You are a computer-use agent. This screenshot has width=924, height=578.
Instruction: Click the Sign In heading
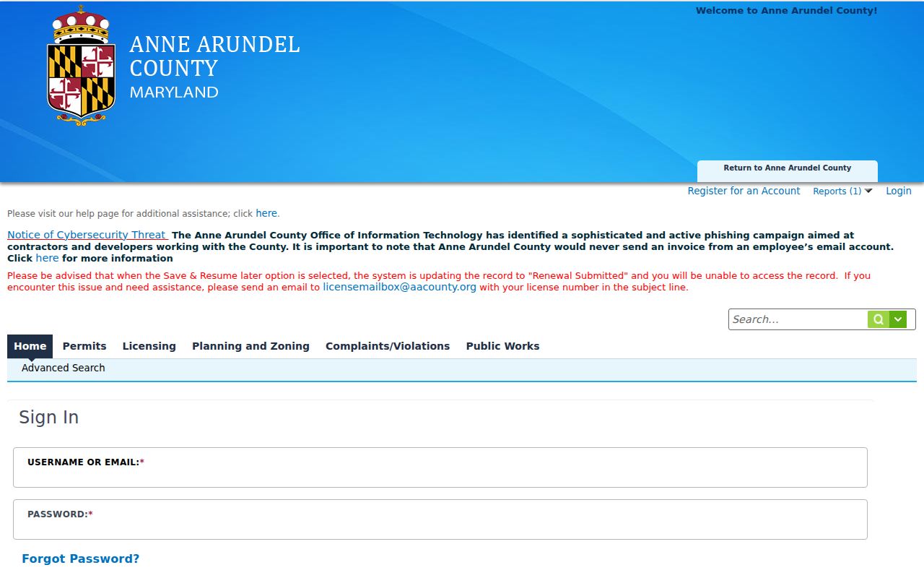tap(48, 418)
